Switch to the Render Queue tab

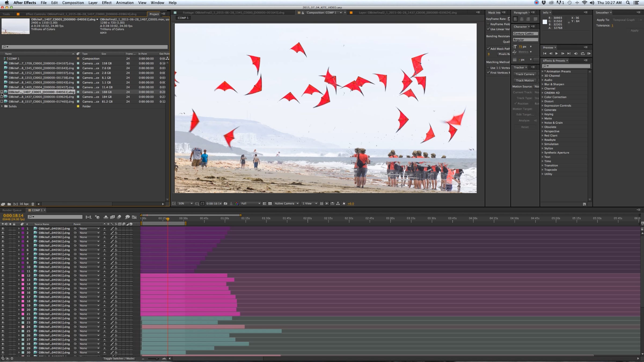(12, 210)
